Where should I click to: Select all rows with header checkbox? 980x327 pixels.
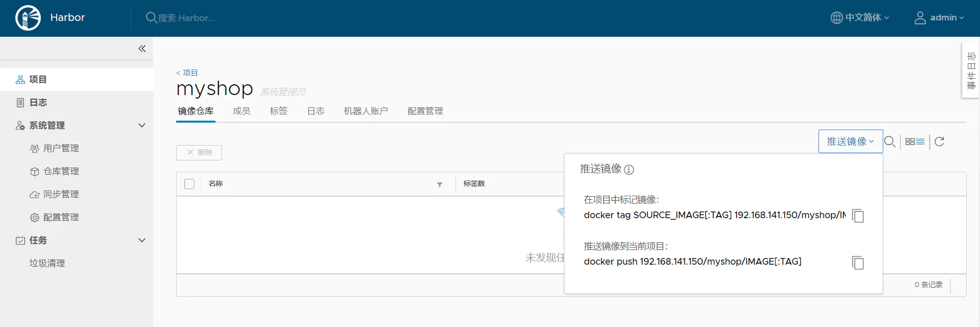pos(189,184)
